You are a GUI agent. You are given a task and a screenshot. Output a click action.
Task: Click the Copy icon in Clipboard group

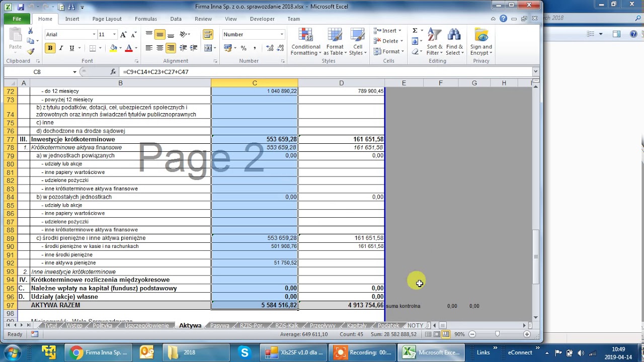tap(30, 41)
